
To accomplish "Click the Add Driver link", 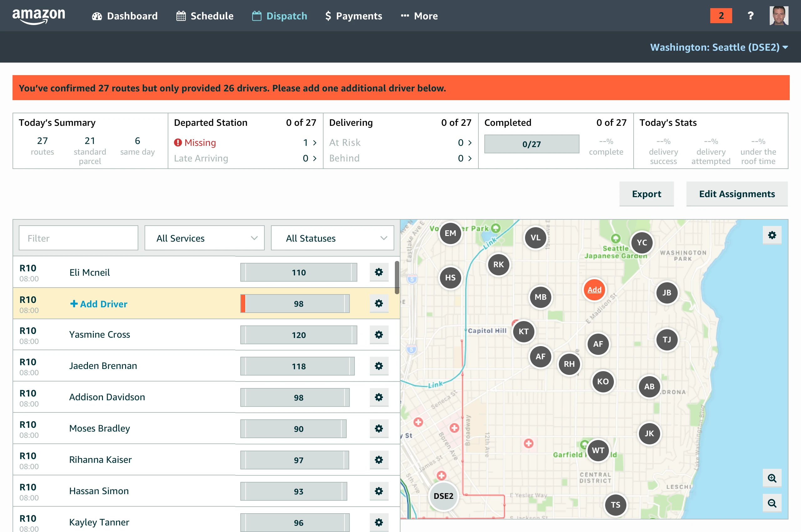I will point(99,304).
